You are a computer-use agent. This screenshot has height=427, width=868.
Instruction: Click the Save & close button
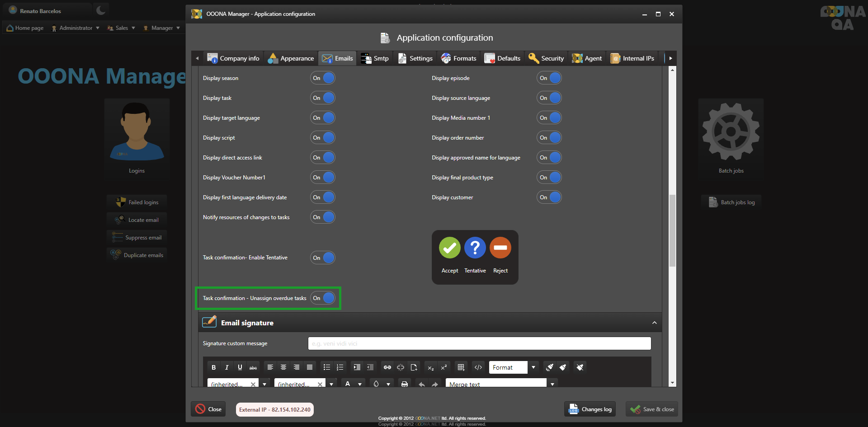[652, 409]
